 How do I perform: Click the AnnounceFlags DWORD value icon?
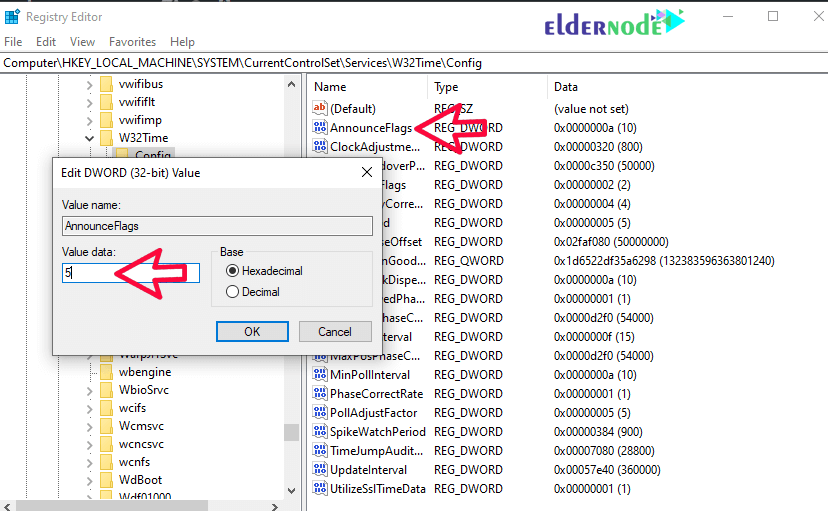pos(320,128)
